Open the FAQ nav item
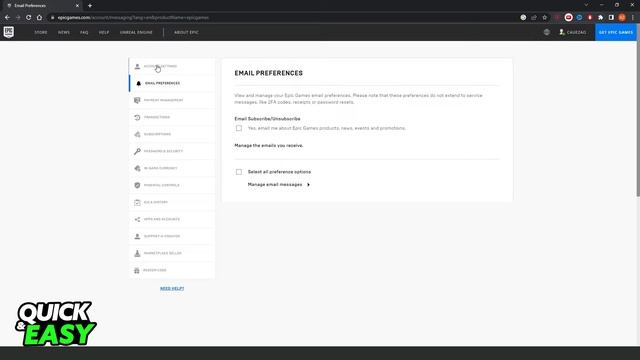The image size is (640, 360). tap(84, 32)
